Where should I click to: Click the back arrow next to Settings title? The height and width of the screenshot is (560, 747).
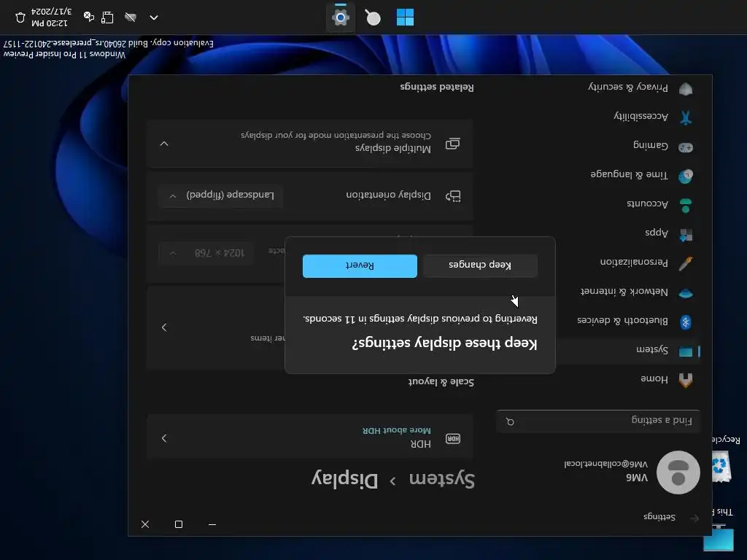click(694, 518)
